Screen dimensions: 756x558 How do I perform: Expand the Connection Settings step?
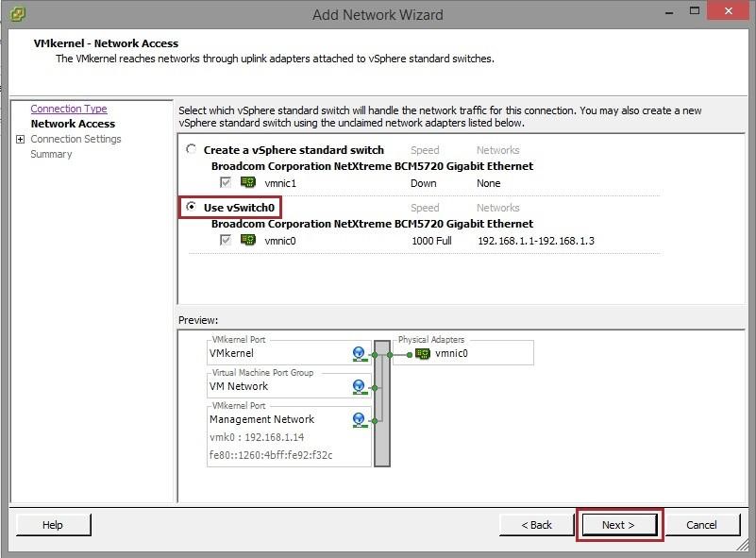pyautogui.click(x=20, y=140)
